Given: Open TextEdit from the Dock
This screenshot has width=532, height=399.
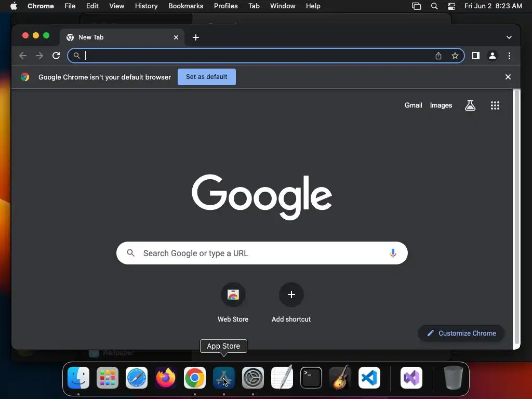Looking at the screenshot, I should click(x=282, y=378).
